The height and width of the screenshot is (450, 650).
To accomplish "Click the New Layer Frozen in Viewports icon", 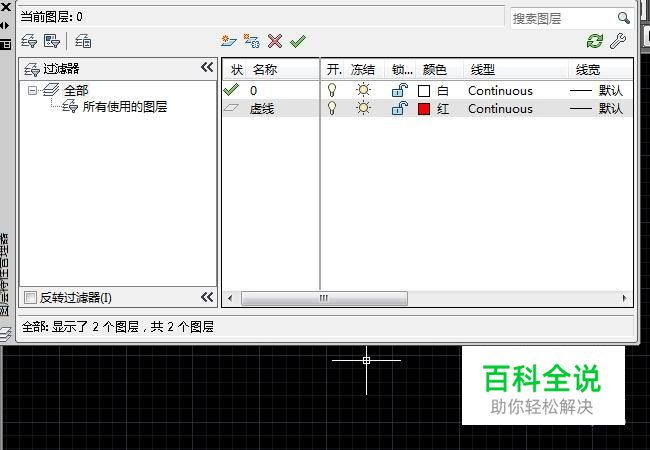I will (251, 41).
